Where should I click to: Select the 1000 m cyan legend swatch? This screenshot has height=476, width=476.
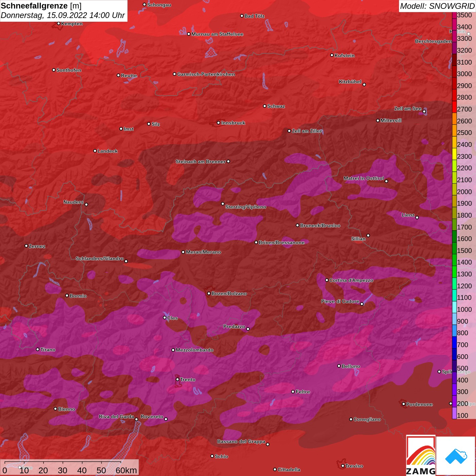(454, 307)
